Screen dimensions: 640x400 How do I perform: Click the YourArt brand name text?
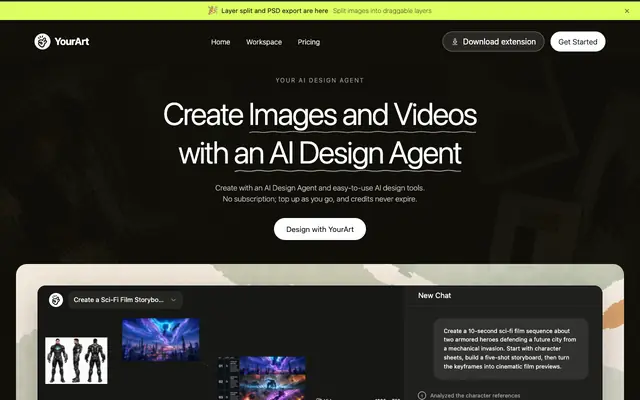click(72, 42)
